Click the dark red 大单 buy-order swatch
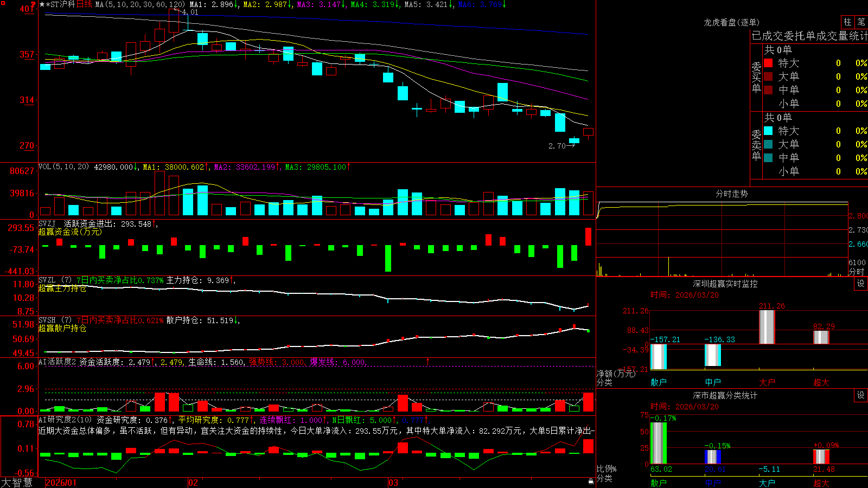This screenshot has width=868, height=488. (x=768, y=76)
